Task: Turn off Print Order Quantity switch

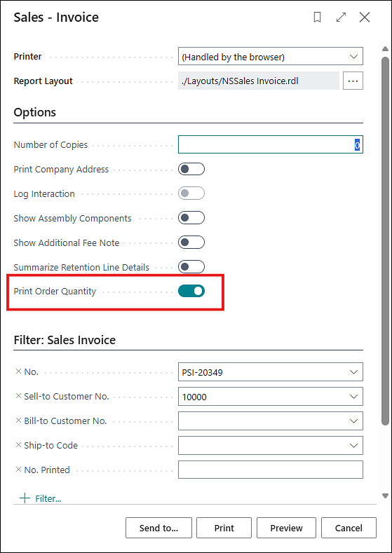Action: 191,291
